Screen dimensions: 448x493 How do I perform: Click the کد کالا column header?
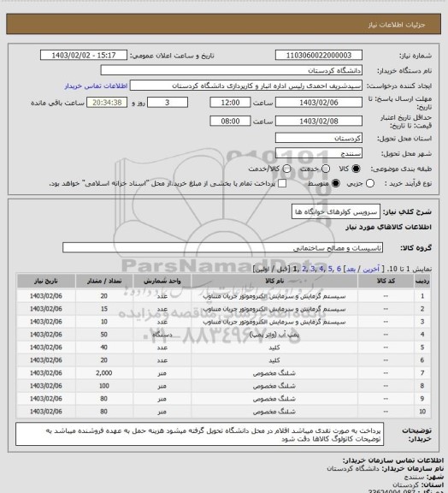(x=386, y=281)
